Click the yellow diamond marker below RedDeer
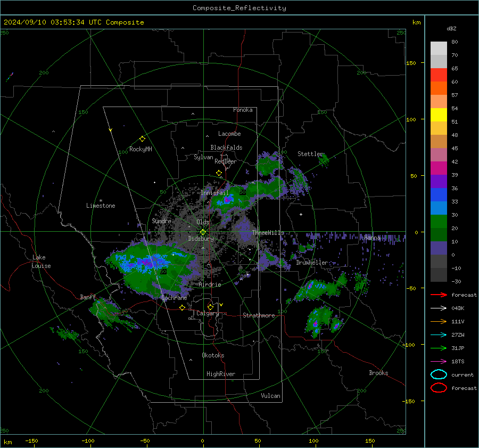The image size is (479, 448). [219, 173]
